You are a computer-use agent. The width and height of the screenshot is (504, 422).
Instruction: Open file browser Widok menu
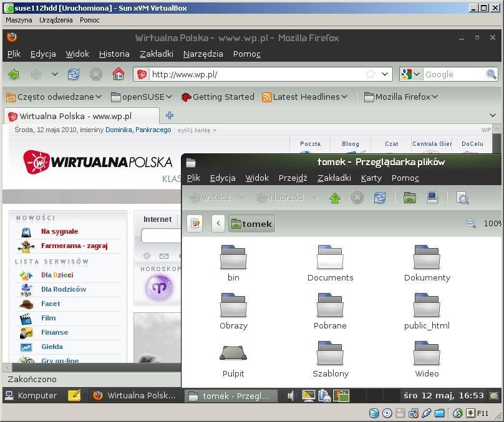pos(257,178)
